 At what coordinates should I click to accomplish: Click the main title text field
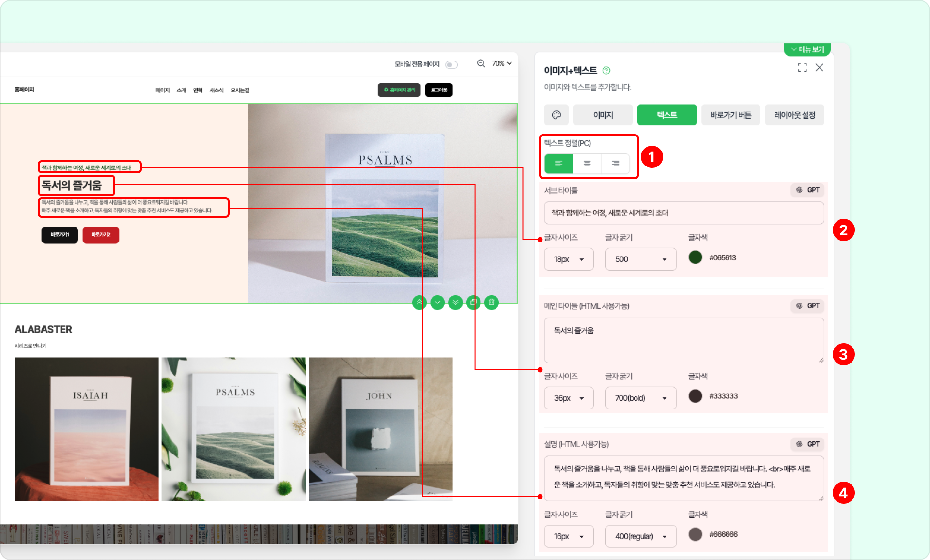[x=683, y=340]
